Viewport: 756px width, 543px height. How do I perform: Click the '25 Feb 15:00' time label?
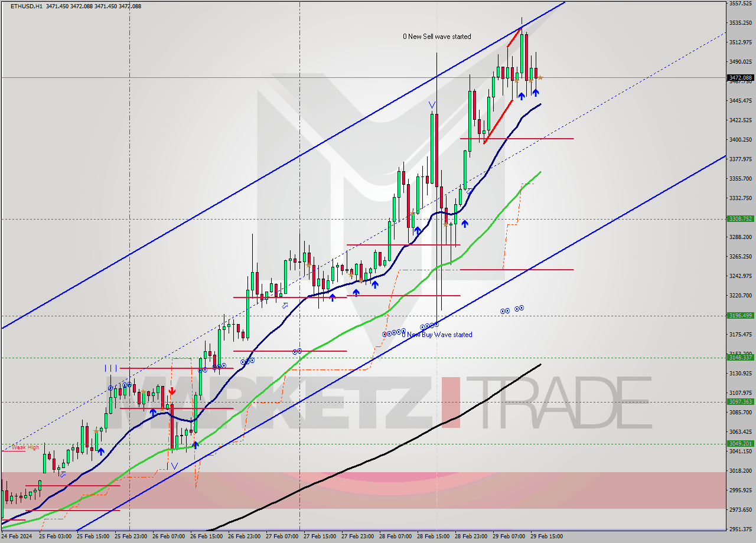coord(93,537)
